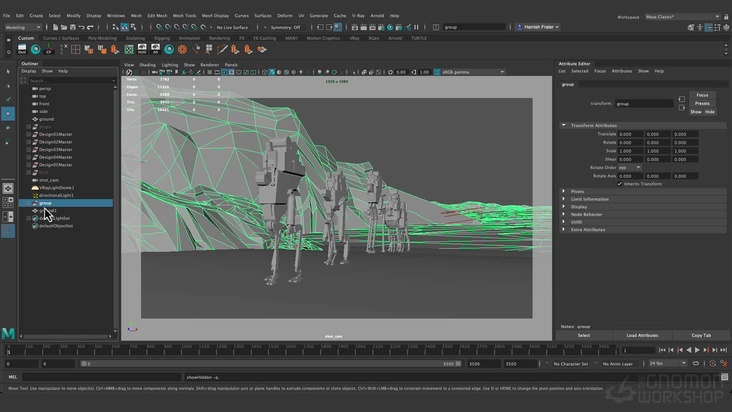This screenshot has height=412, width=732.
Task: Open the Mesh Tools menu
Action: click(185, 16)
